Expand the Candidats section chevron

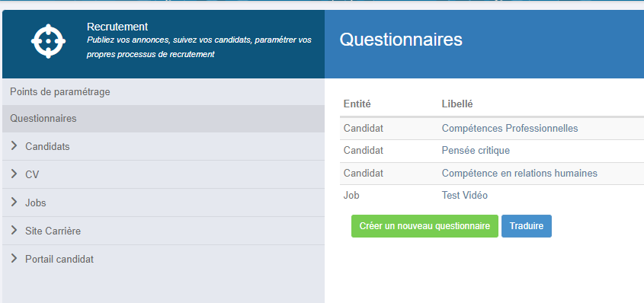(14, 145)
